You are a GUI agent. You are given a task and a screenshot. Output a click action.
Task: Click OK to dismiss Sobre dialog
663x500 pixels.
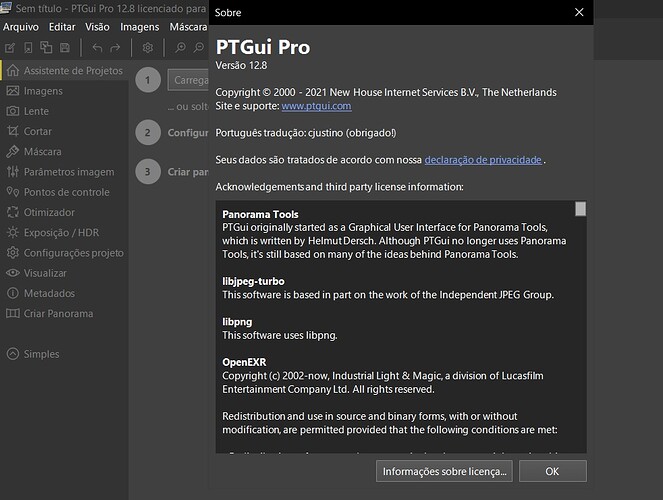[552, 471]
